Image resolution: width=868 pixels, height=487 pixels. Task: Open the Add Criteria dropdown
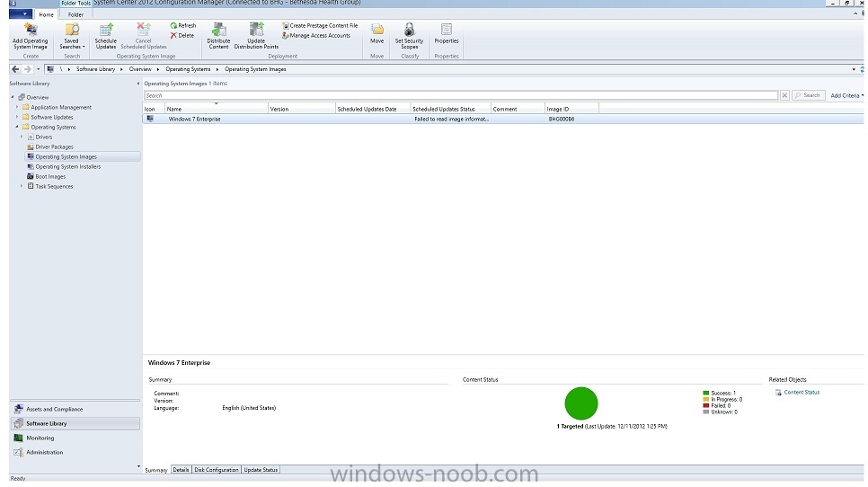click(847, 96)
